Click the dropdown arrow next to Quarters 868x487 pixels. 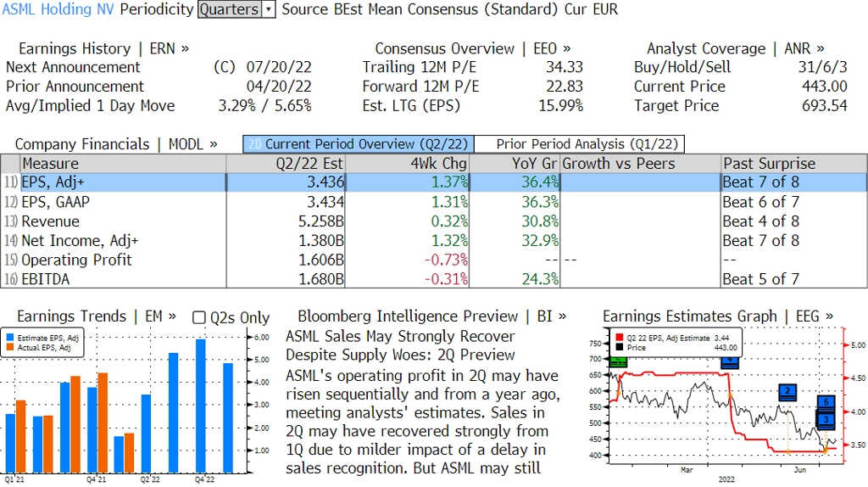[x=269, y=9]
